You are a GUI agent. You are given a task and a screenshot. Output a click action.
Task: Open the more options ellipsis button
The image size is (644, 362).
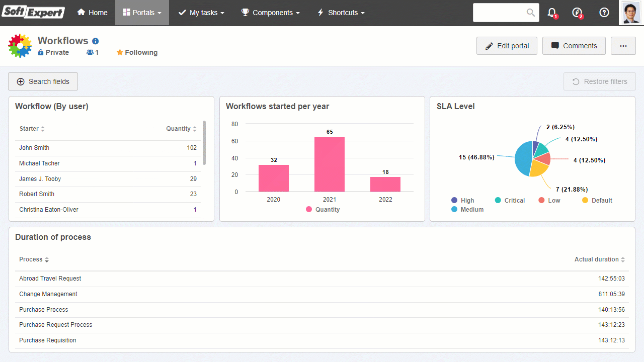[x=623, y=46]
